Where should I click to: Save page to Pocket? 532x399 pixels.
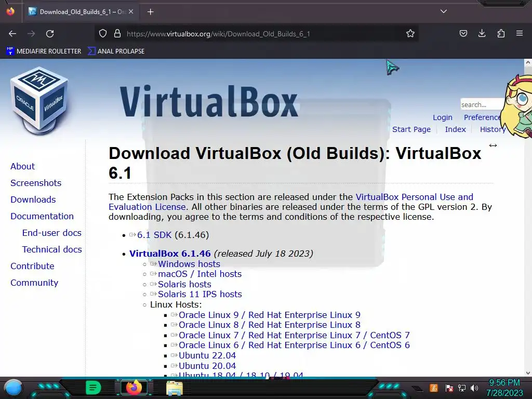[x=463, y=34]
